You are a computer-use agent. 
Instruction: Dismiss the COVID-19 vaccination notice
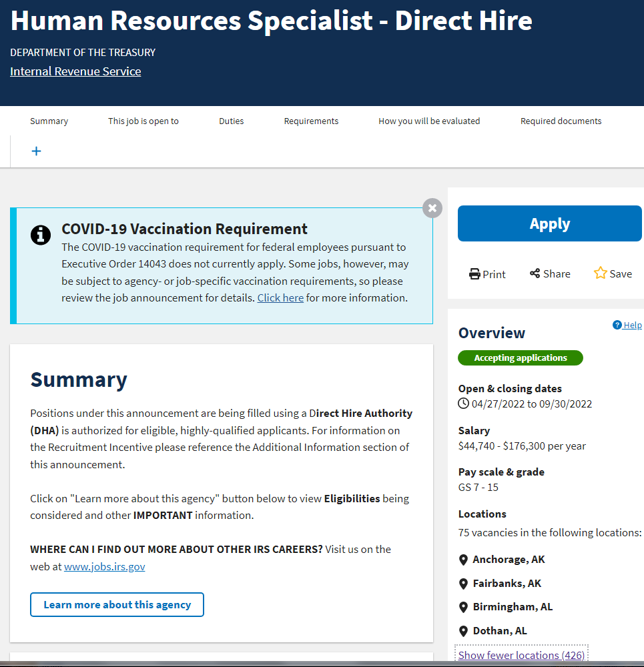point(432,208)
